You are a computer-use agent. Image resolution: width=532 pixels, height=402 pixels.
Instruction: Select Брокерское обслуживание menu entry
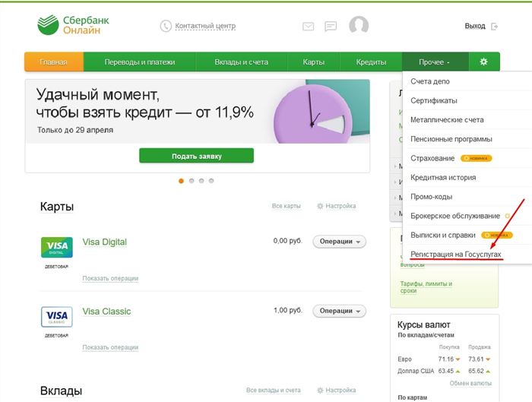pyautogui.click(x=467, y=216)
